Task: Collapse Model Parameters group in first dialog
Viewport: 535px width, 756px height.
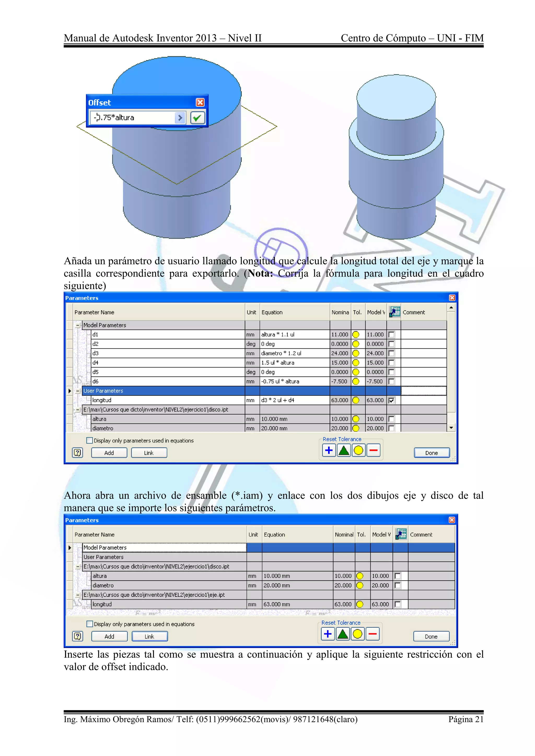Action: tap(78, 325)
